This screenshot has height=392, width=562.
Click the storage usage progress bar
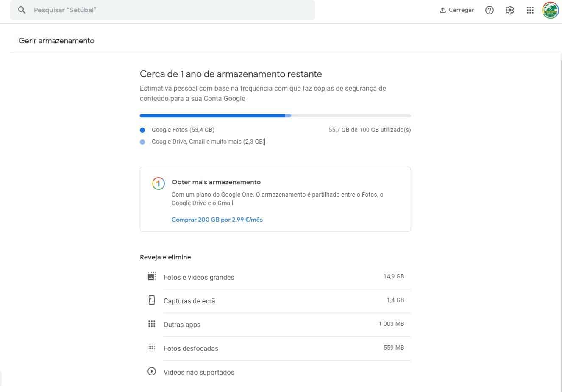click(x=275, y=116)
